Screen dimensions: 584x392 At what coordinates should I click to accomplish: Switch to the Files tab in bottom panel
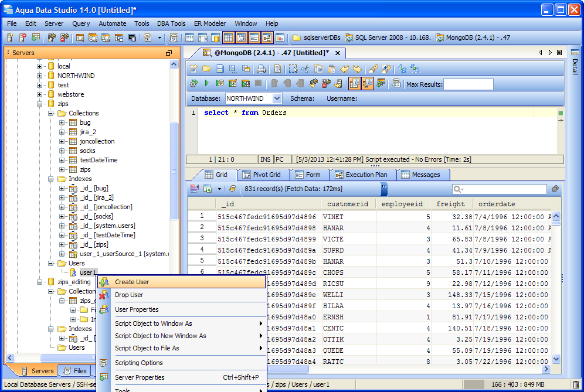[x=76, y=371]
